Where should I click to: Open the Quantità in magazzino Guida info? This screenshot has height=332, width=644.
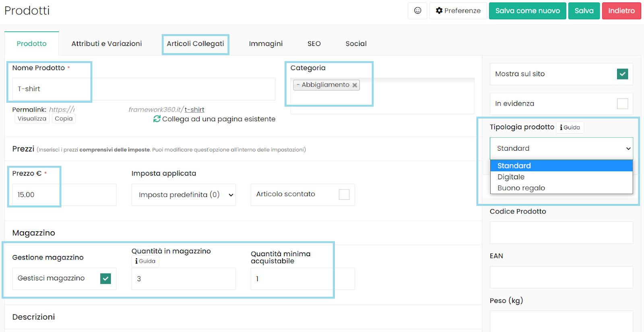(145, 261)
